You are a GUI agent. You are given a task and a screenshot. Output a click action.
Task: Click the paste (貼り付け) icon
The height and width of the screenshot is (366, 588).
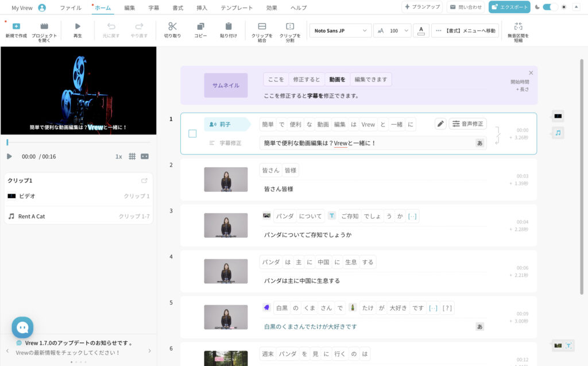[229, 26]
